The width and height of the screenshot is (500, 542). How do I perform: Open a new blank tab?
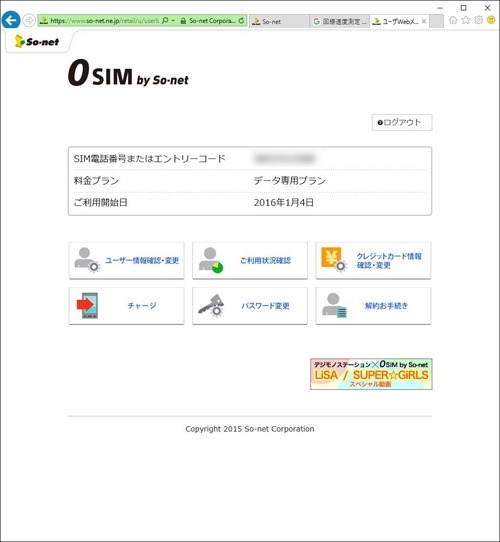(436, 21)
